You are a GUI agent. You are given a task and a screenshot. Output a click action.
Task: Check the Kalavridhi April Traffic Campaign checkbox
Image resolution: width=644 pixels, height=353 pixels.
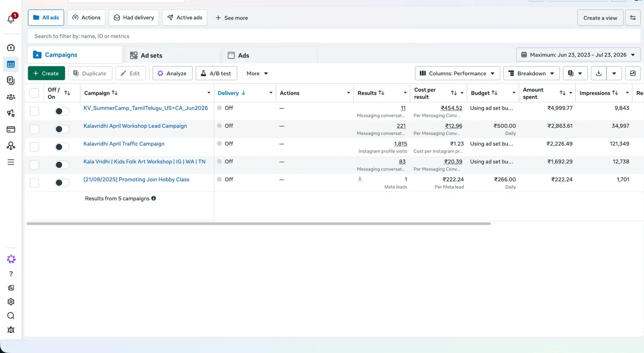pyautogui.click(x=34, y=147)
